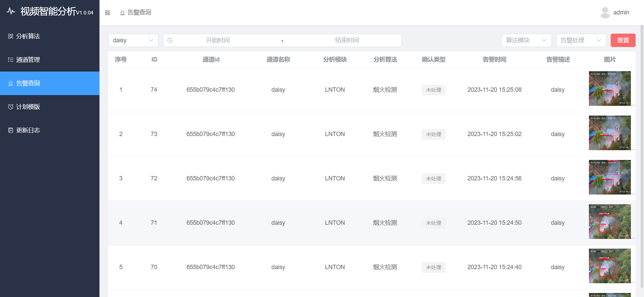Open alarm image for ID 73

610,133
